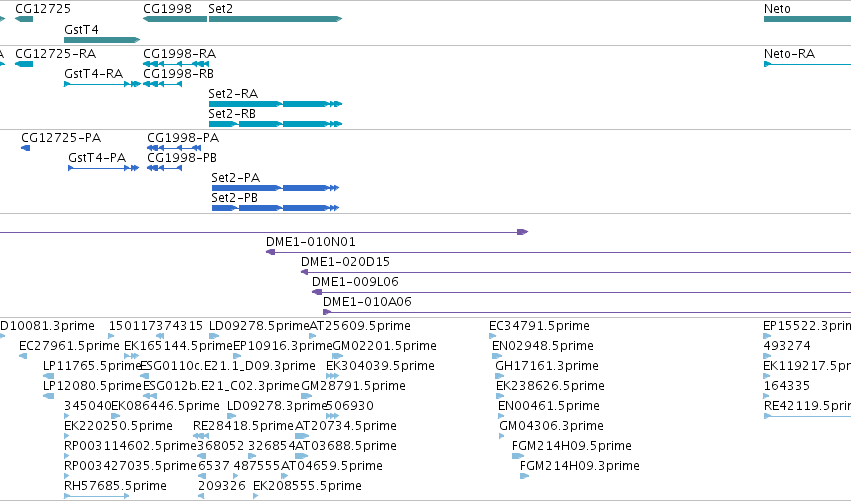The width and height of the screenshot is (851, 501).
Task: Select EST AT04659.5prime
Action: [x=332, y=467]
